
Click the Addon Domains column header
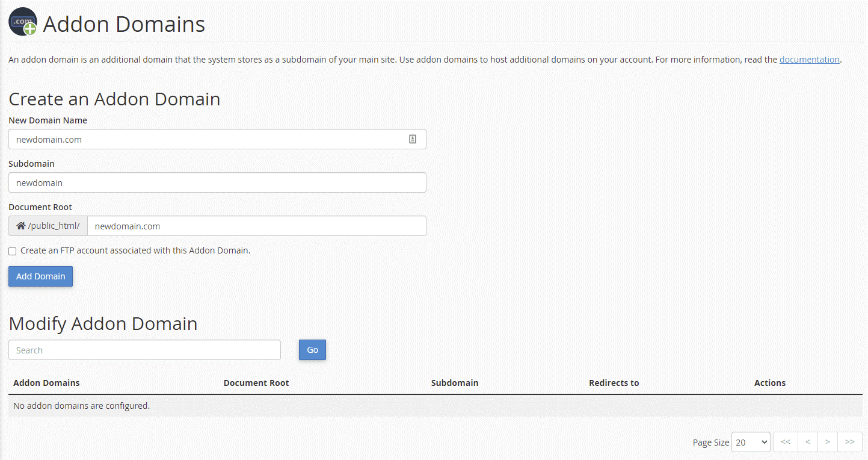(x=46, y=383)
